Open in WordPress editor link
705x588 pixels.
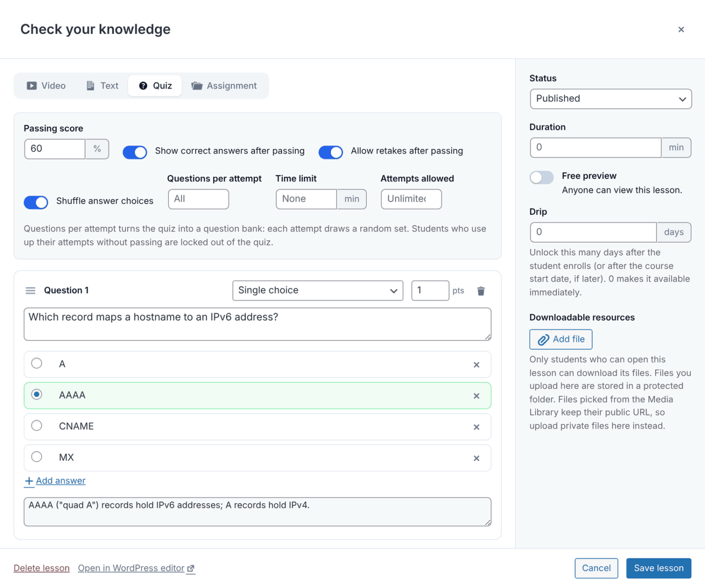tap(136, 568)
